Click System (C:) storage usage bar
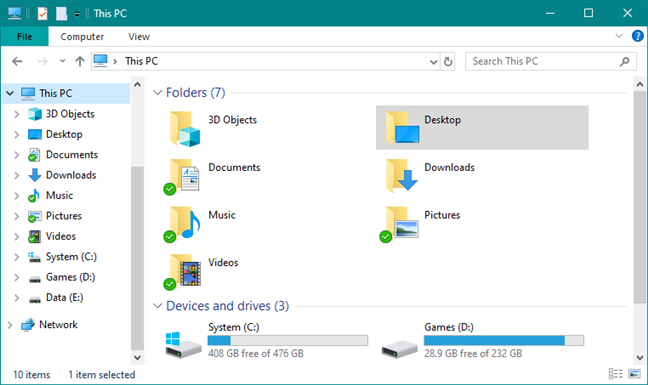Screen dimensions: 648x385 coord(288,340)
